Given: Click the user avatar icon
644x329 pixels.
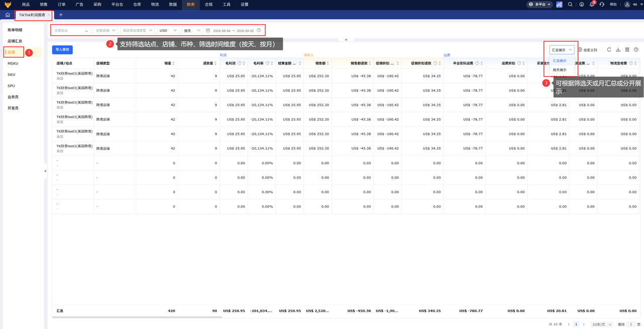Looking at the screenshot, I should (x=627, y=5).
